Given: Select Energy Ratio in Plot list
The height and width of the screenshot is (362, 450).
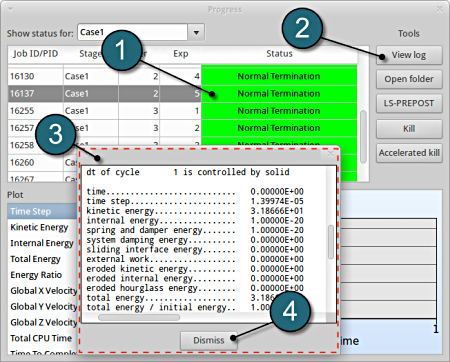Looking at the screenshot, I should tap(43, 275).
